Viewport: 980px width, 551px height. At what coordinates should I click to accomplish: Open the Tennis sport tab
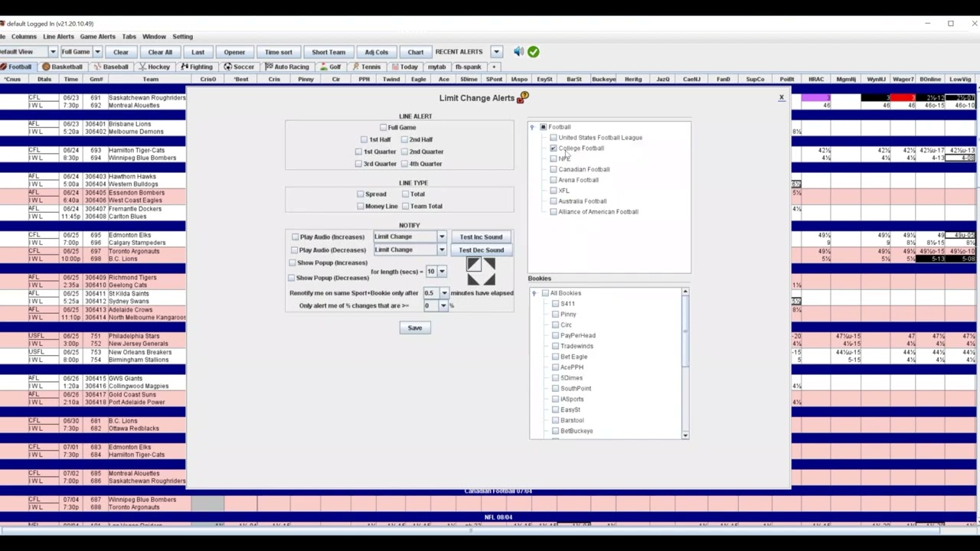[367, 67]
